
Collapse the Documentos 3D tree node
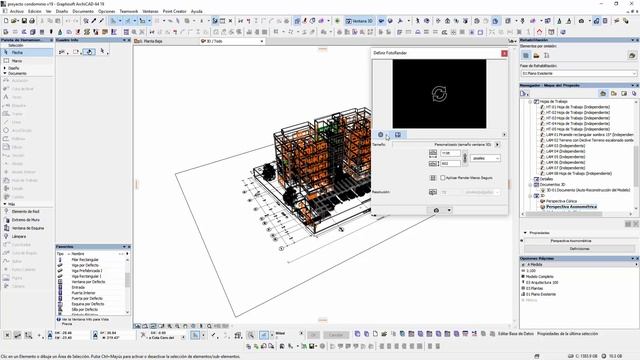pos(530,184)
